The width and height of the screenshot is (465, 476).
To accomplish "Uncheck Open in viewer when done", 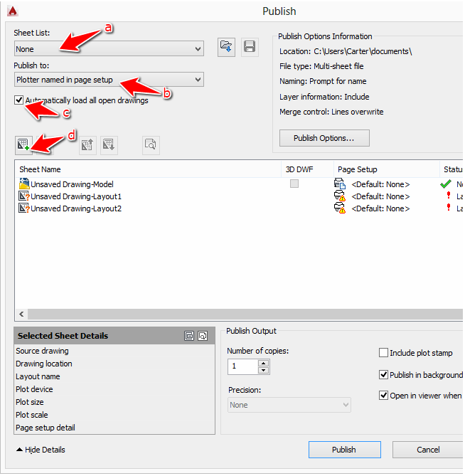I will tap(383, 396).
